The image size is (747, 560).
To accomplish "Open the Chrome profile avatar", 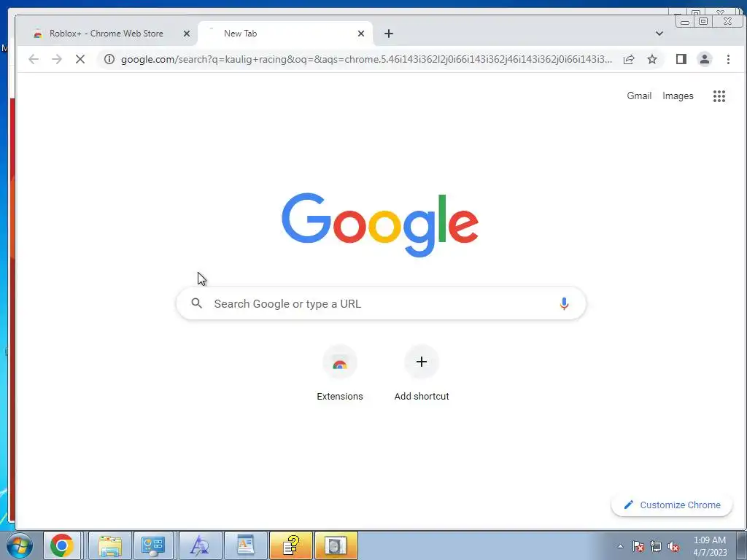I will [x=705, y=59].
